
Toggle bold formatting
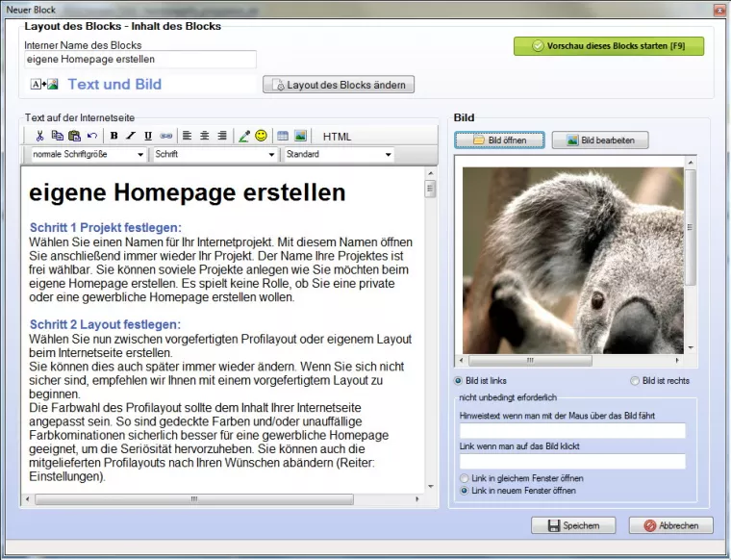pyautogui.click(x=113, y=136)
